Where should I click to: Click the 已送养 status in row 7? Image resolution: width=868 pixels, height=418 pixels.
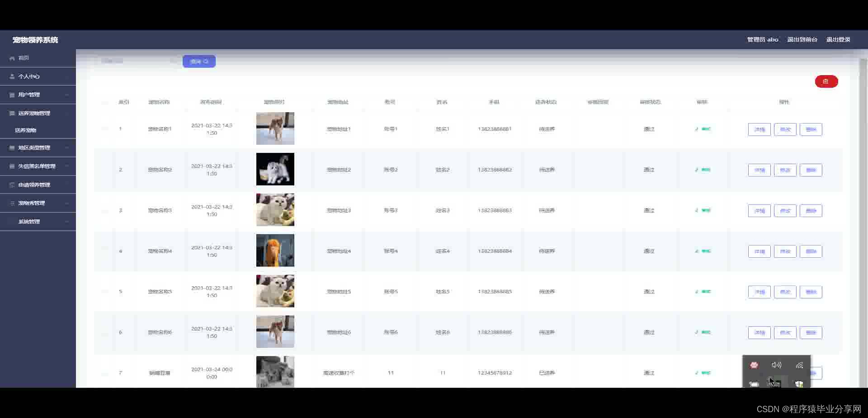[547, 373]
